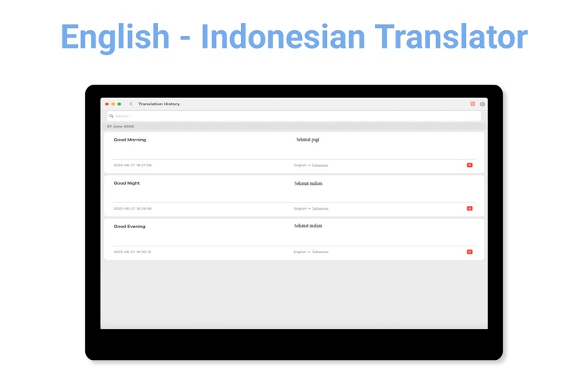Click English → Indonesian label in Good Evening card
Image resolution: width=588 pixels, height=368 pixels.
pyautogui.click(x=311, y=252)
